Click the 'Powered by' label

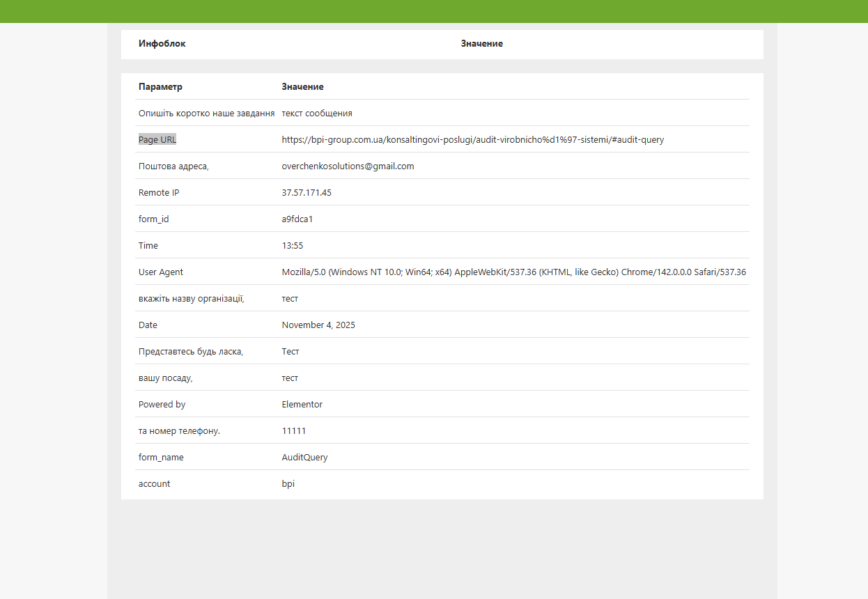pos(162,405)
